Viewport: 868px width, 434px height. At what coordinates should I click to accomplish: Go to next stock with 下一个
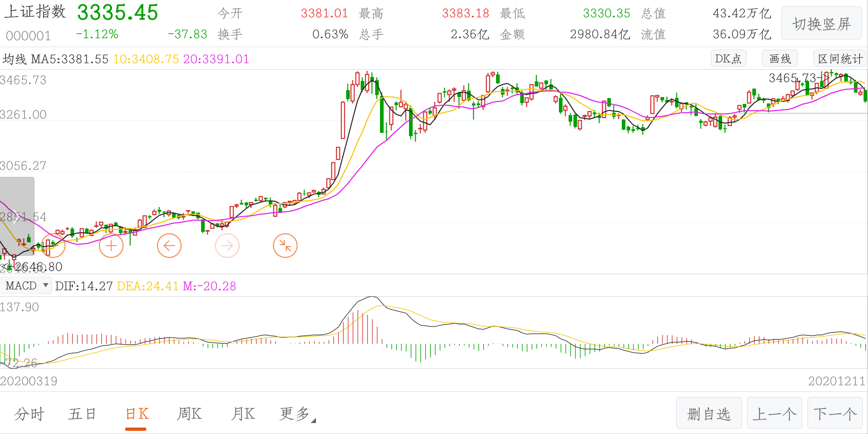[x=835, y=413]
